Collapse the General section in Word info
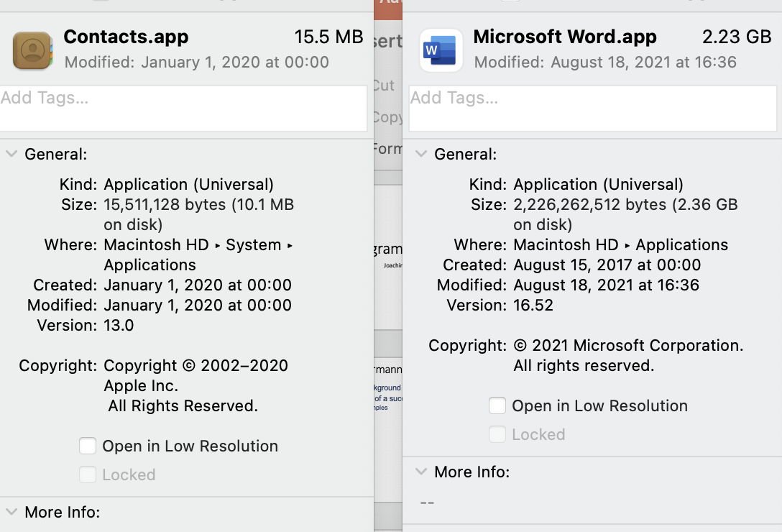782x532 pixels. point(421,154)
